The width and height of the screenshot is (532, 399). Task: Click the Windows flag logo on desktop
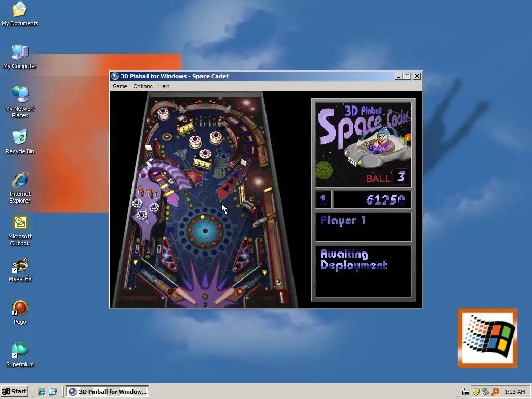pyautogui.click(x=488, y=338)
